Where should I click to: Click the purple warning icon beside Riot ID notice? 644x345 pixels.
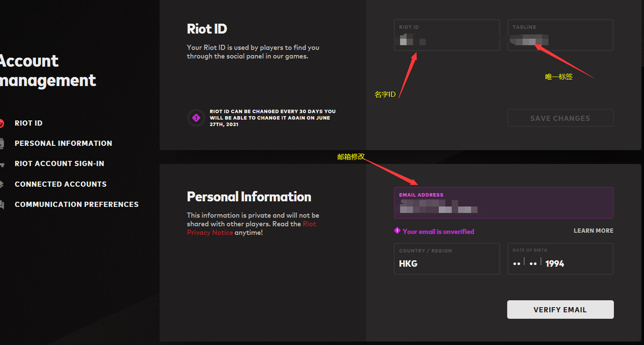[196, 118]
